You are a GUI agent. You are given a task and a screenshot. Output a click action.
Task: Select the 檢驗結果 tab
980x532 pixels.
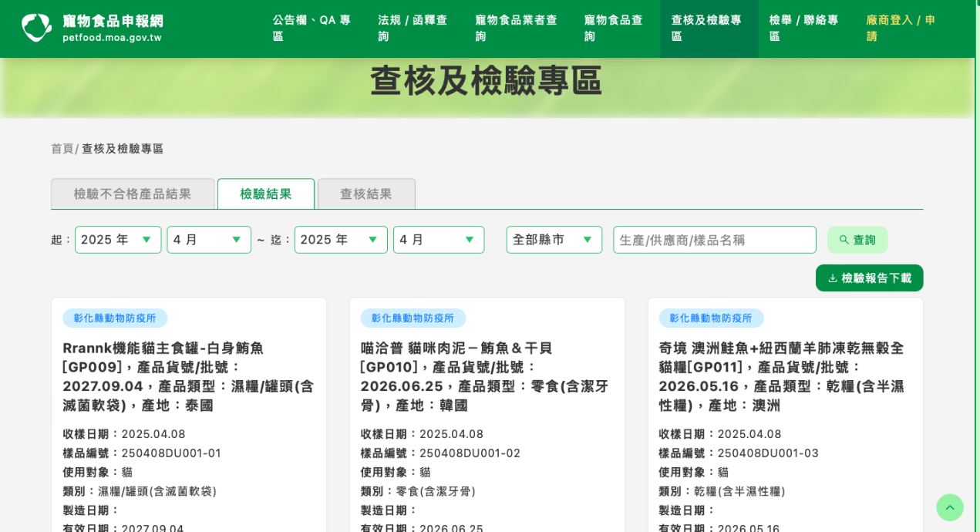pyautogui.click(x=266, y=194)
